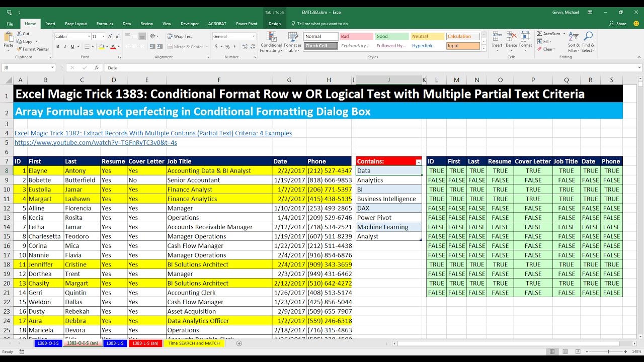Open Conditional Formatting menu
The image size is (644, 362).
coord(271,42)
